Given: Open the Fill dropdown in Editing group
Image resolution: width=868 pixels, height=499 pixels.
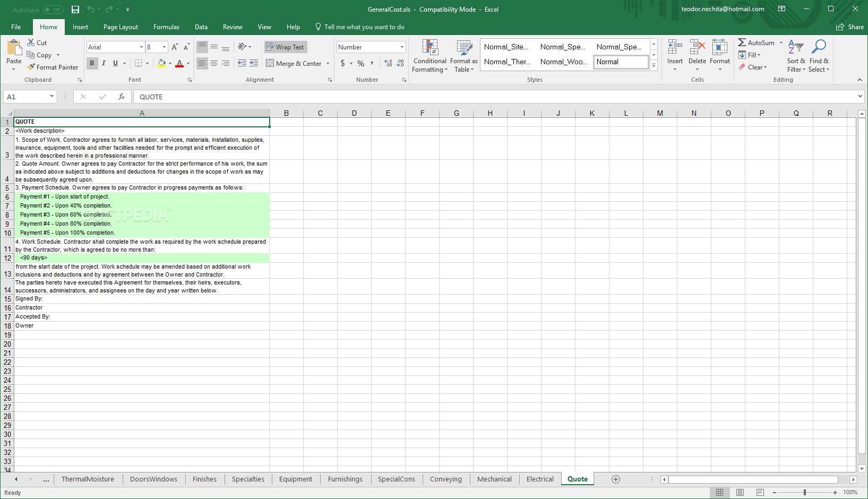Looking at the screenshot, I should click(x=750, y=55).
